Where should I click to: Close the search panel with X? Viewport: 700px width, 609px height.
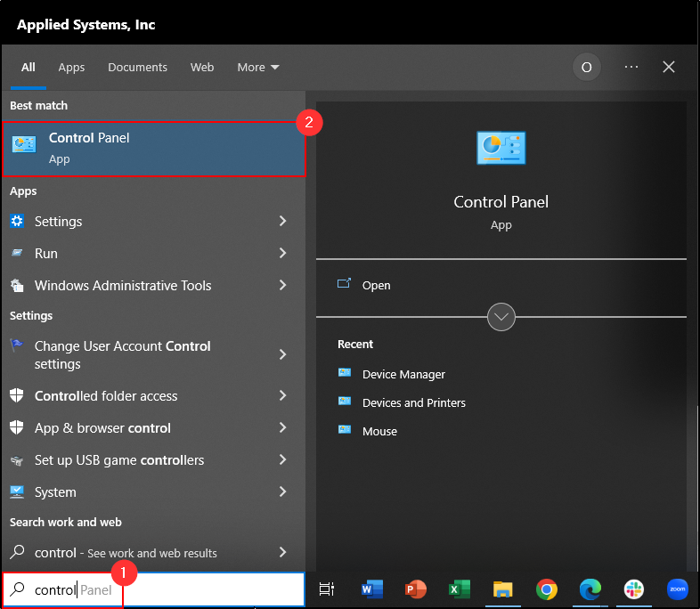(x=668, y=67)
